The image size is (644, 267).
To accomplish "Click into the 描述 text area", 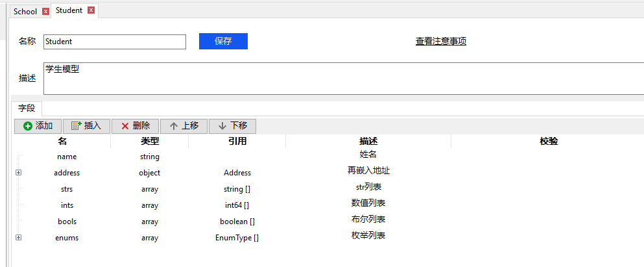I will 344,79.
